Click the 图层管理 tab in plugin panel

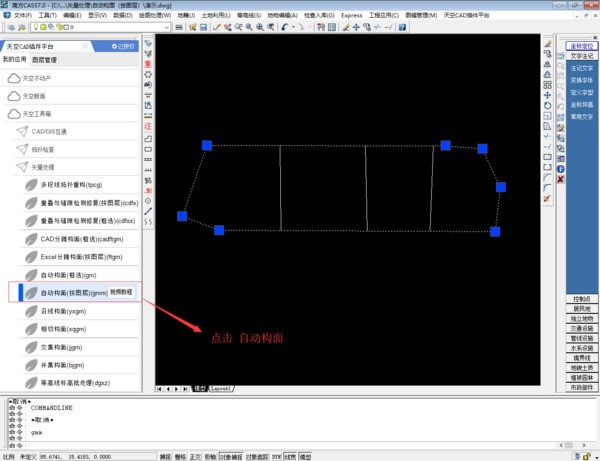(x=45, y=60)
